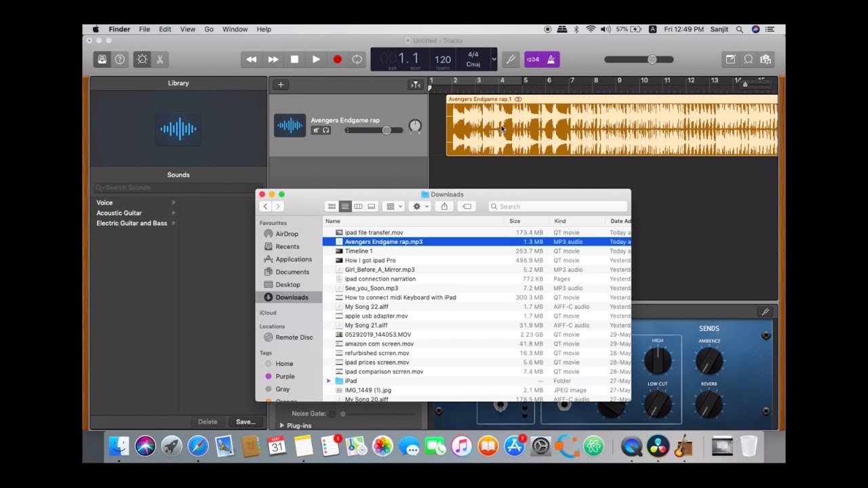Switch Finder to icon view
Screen dimensions: 868x488
[x=332, y=207]
